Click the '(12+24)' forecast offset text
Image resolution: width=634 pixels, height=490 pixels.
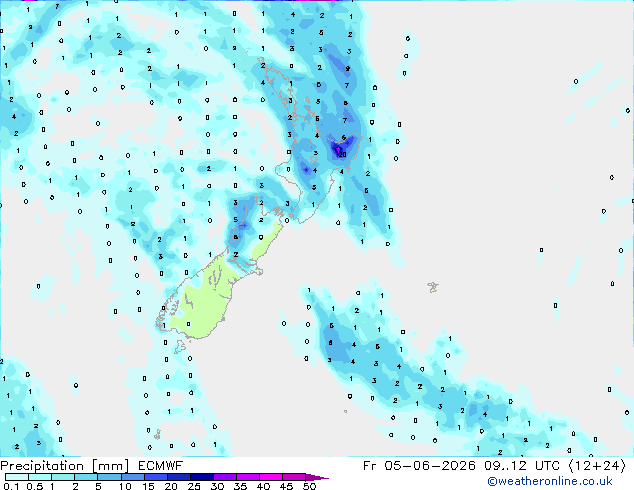[597, 466]
